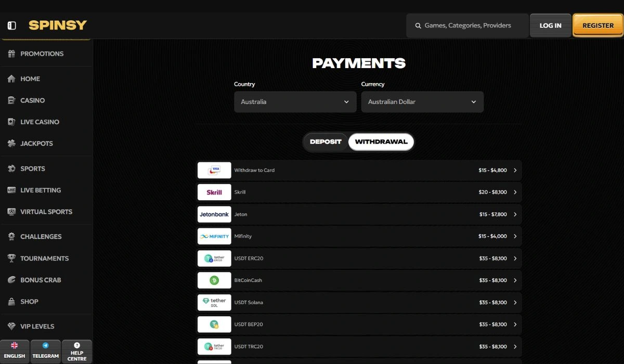Click the Home house icon
This screenshot has width=624, height=364.
11,79
